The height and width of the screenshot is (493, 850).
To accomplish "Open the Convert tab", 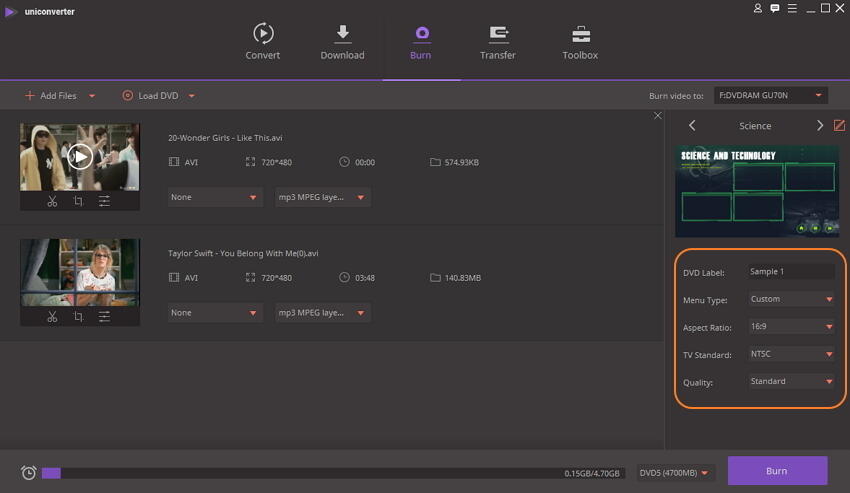I will tap(262, 42).
